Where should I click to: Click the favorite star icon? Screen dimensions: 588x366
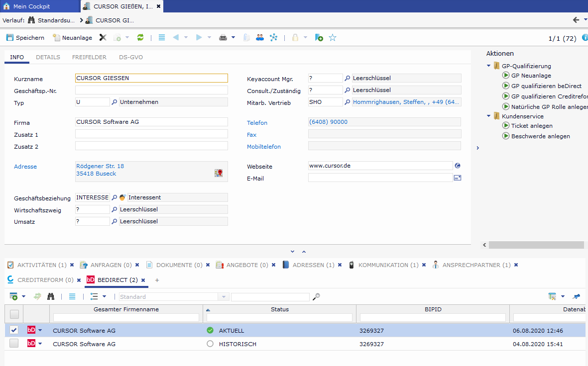(333, 38)
